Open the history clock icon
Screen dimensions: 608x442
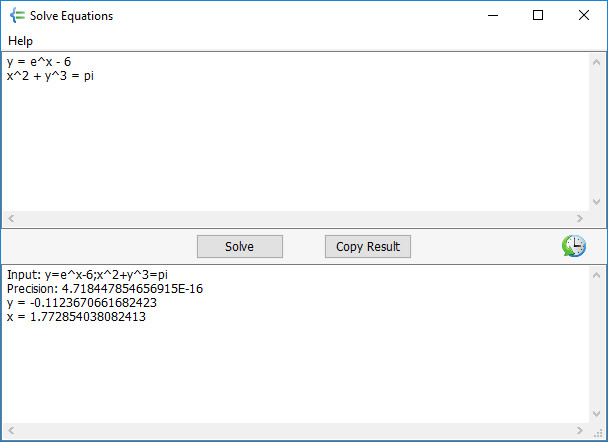[574, 246]
